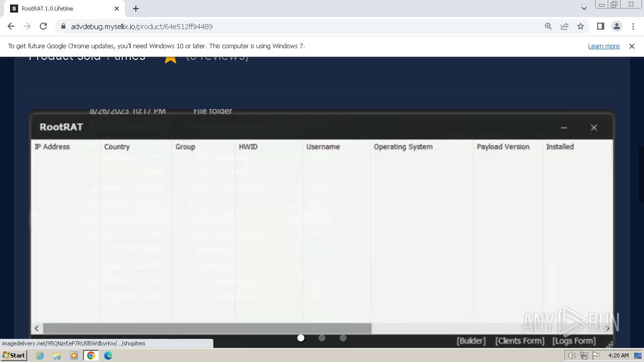The height and width of the screenshot is (362, 644).
Task: Go back to the previous page
Action: 11,26
